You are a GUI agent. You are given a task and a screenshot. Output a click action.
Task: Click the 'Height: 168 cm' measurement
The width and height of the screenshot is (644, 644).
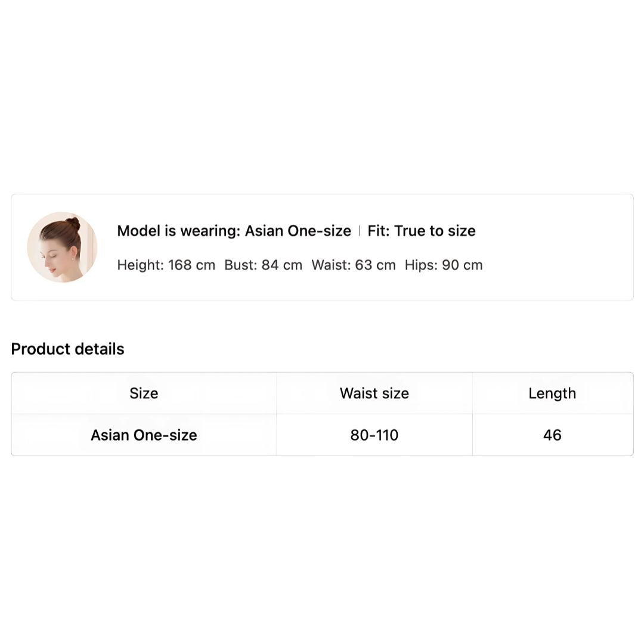coord(166,265)
